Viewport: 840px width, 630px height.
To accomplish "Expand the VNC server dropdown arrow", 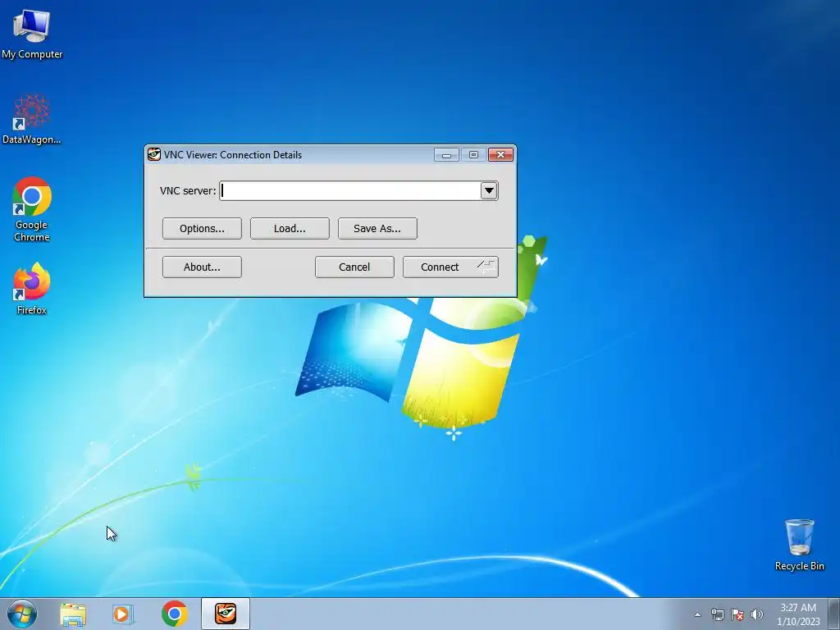I will point(489,190).
